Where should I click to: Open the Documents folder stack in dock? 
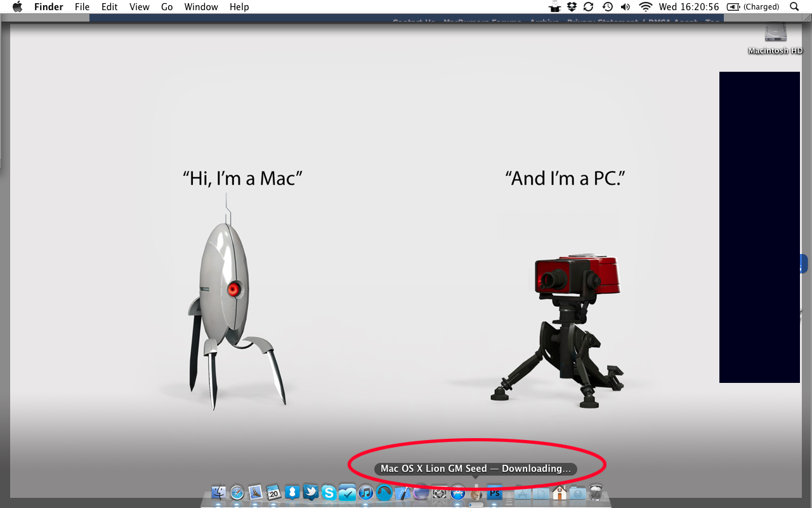pos(540,493)
